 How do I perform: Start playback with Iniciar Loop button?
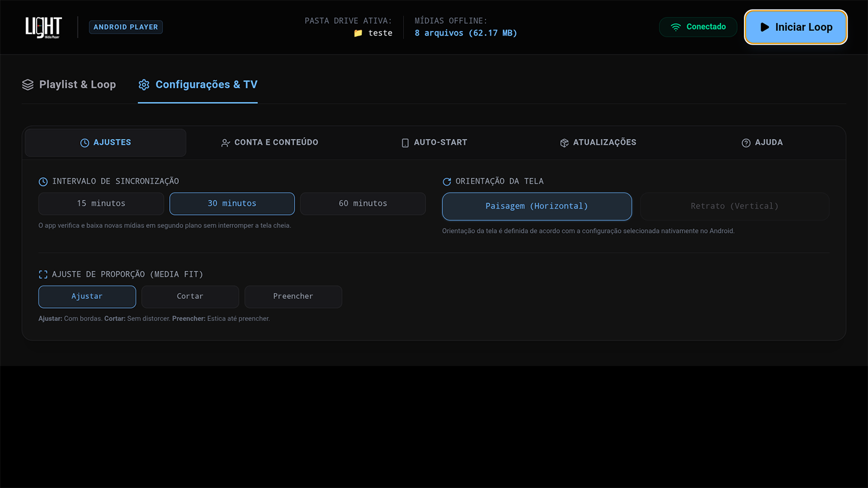tap(796, 27)
